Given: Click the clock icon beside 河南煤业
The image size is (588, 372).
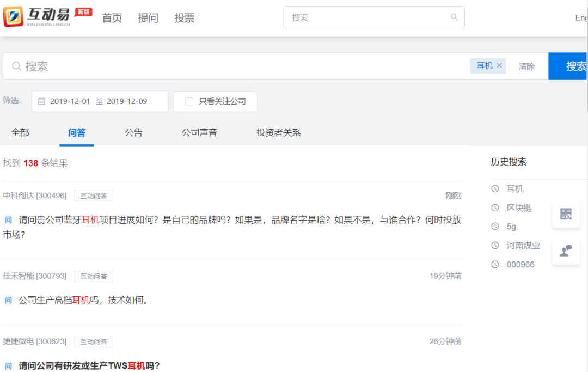Looking at the screenshot, I should point(495,245).
